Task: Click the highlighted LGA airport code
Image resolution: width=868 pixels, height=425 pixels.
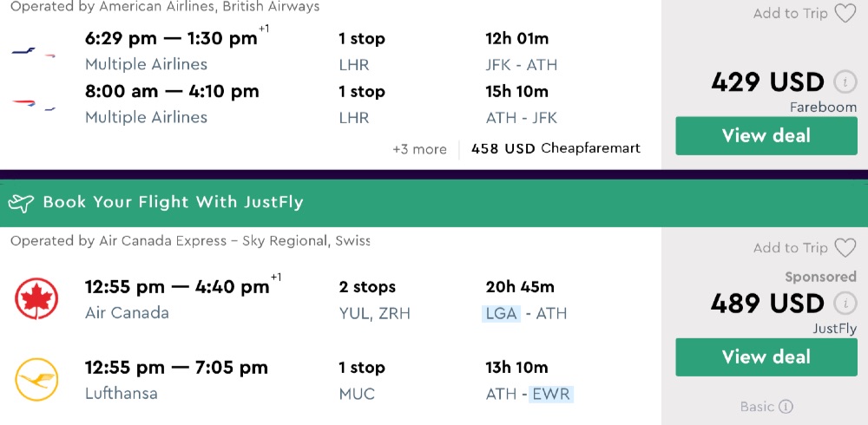Action: tap(503, 314)
